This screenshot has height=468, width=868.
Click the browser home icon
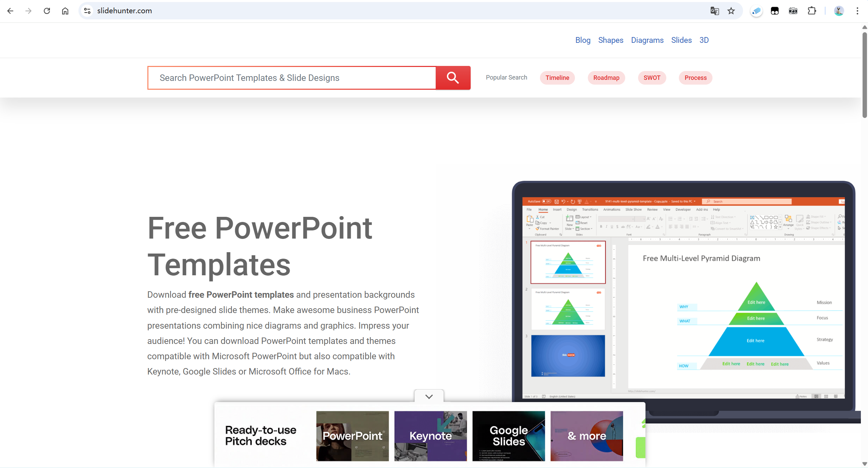tap(65, 11)
